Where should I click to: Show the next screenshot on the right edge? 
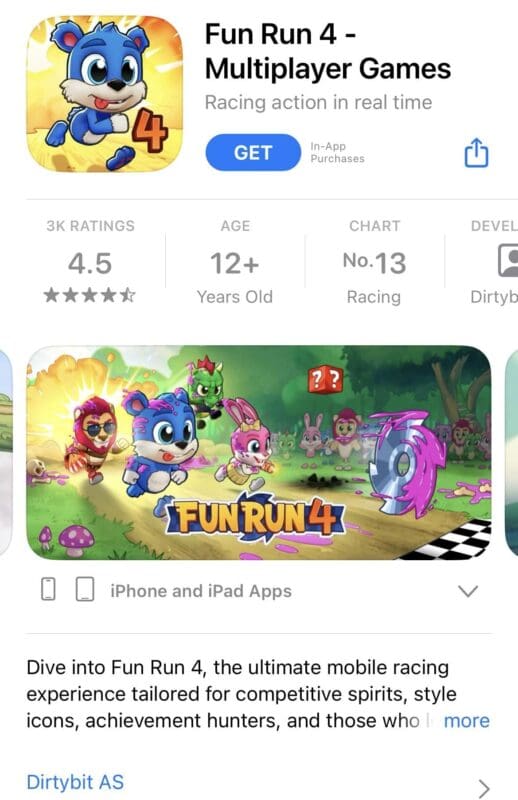(511, 453)
